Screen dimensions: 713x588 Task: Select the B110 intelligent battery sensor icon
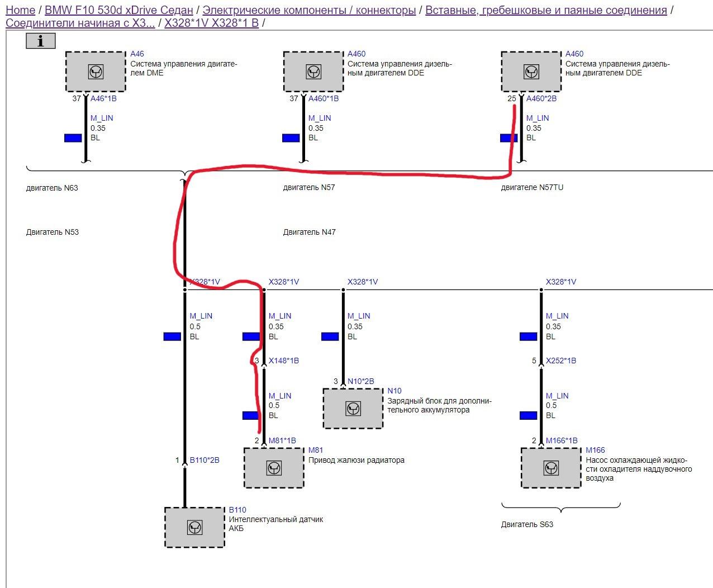pos(194,527)
